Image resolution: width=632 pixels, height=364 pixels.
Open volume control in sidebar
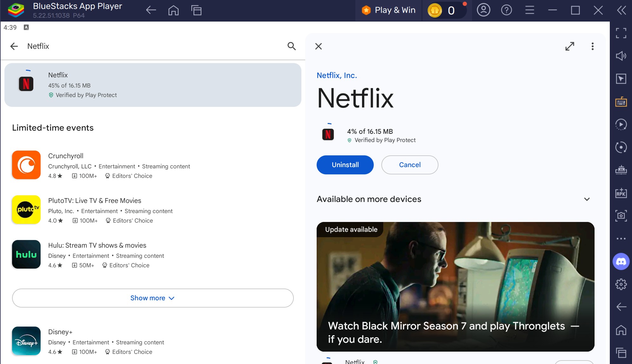coord(621,56)
